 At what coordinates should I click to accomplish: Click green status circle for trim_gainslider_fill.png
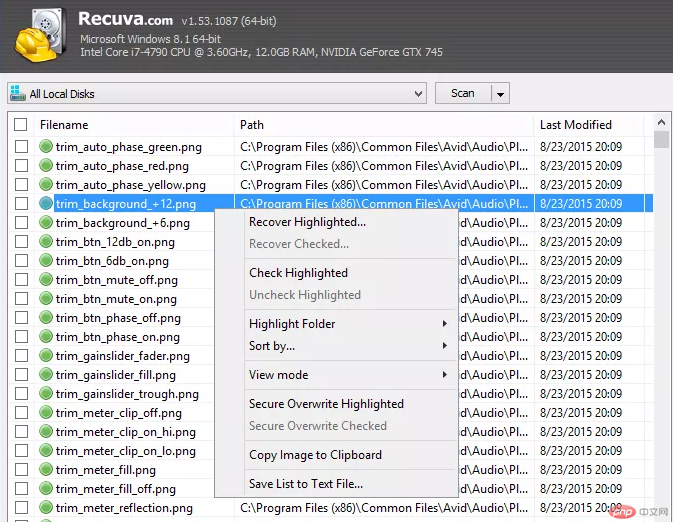pos(46,374)
